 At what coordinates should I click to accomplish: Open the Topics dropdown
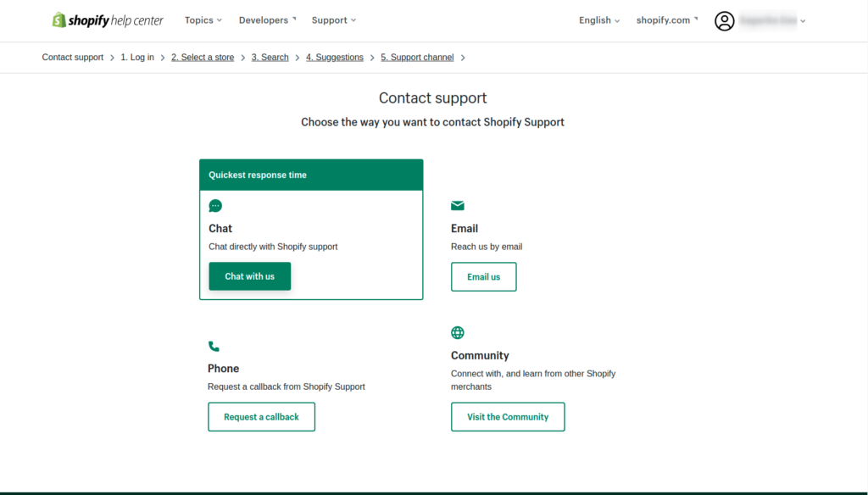point(203,19)
